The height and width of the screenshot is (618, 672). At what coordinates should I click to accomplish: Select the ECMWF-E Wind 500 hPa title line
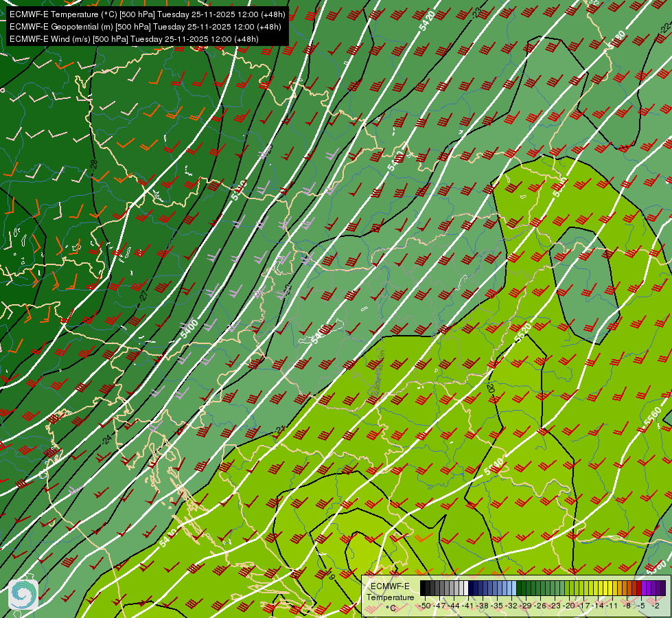click(134, 39)
